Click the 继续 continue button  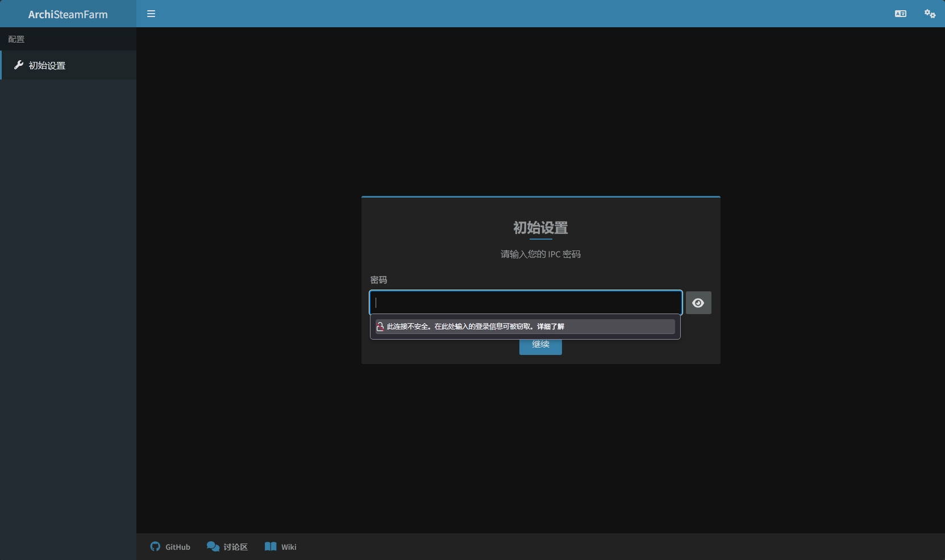pos(540,346)
